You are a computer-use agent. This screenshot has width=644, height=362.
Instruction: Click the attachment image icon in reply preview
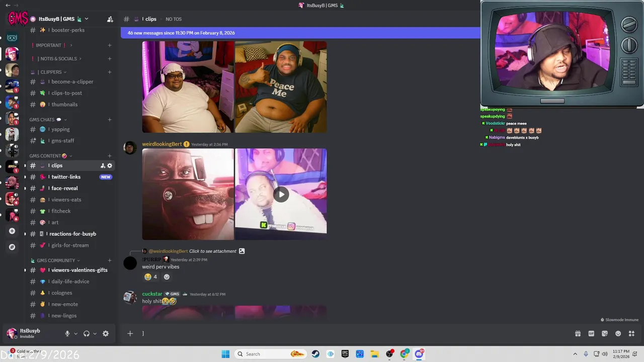(242, 251)
